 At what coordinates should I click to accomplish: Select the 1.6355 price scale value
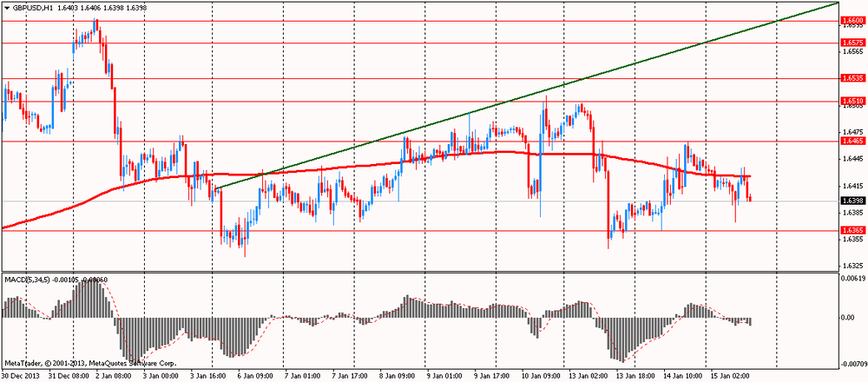coord(852,240)
